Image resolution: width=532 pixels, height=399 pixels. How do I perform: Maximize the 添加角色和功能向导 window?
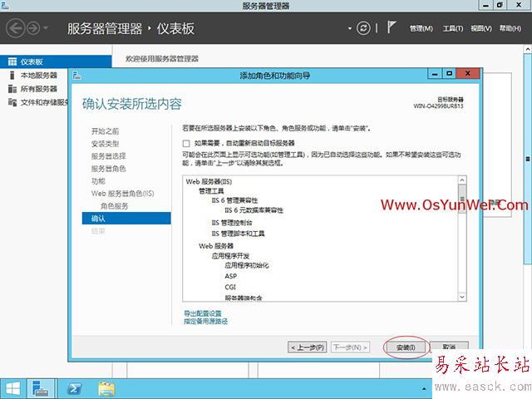click(449, 74)
